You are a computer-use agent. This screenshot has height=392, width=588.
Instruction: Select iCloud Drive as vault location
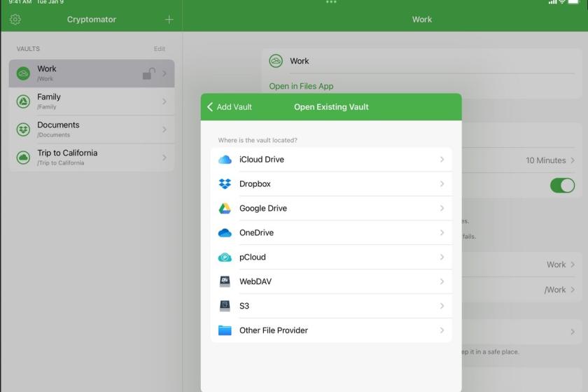click(331, 160)
